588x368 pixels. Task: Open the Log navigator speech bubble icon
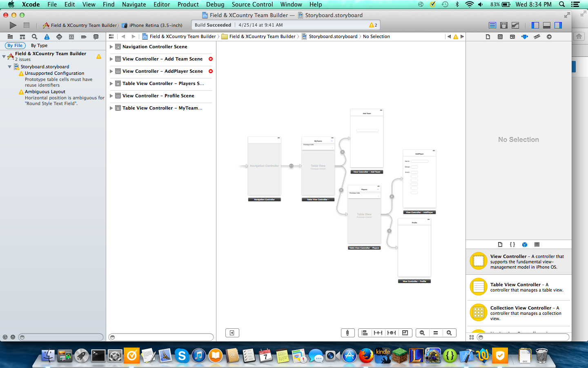coord(96,37)
